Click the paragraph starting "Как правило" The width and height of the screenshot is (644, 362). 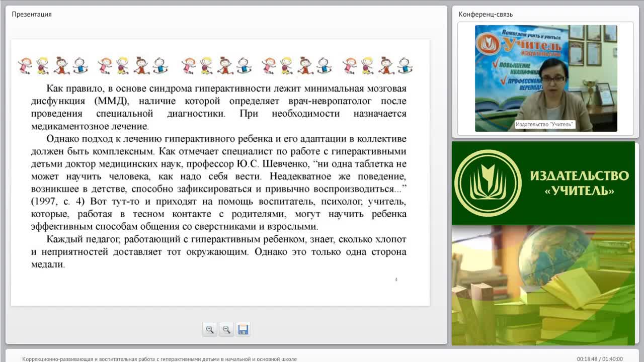[x=218, y=107]
